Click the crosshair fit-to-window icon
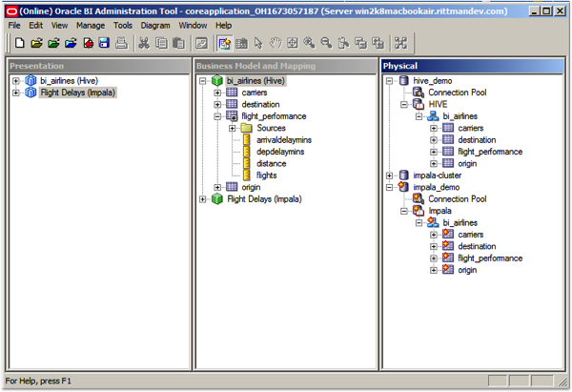Viewport: 572px width, 392px height. pos(293,43)
